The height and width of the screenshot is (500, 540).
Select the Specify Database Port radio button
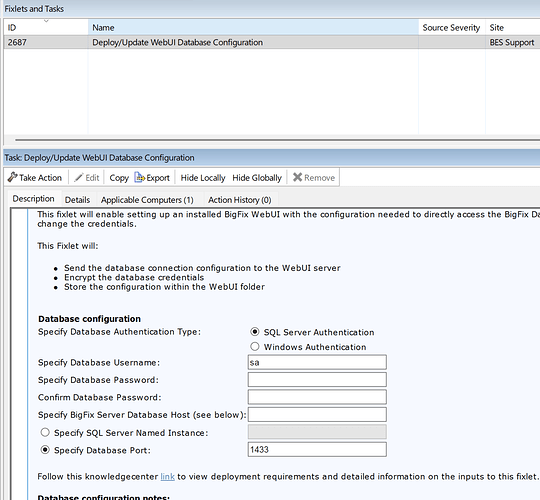[45, 450]
